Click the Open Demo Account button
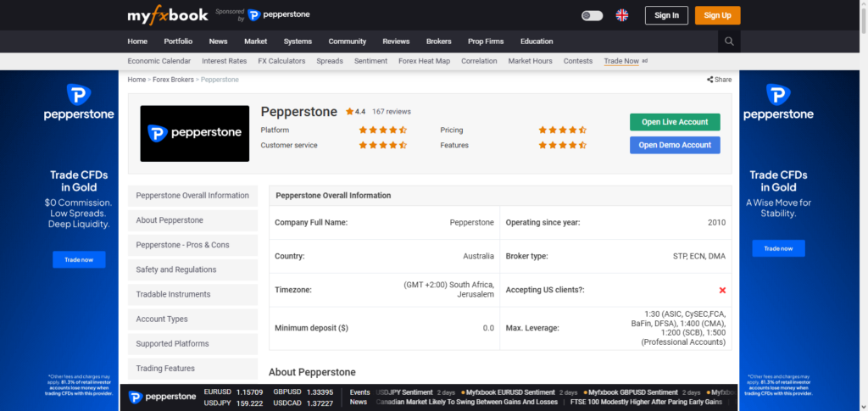Image resolution: width=868 pixels, height=411 pixels. click(674, 145)
